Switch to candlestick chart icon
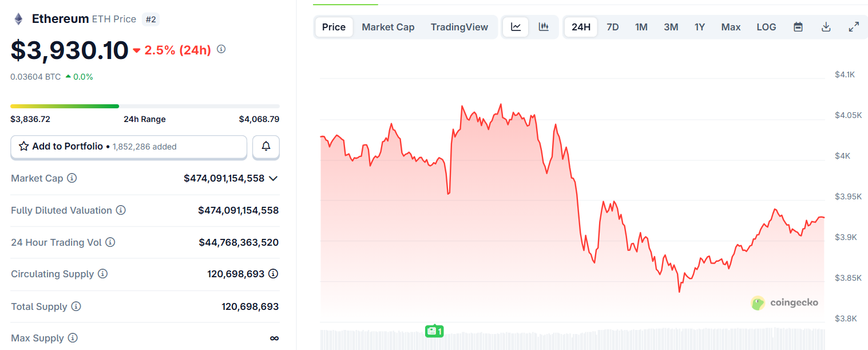The width and height of the screenshot is (868, 350). click(x=544, y=27)
